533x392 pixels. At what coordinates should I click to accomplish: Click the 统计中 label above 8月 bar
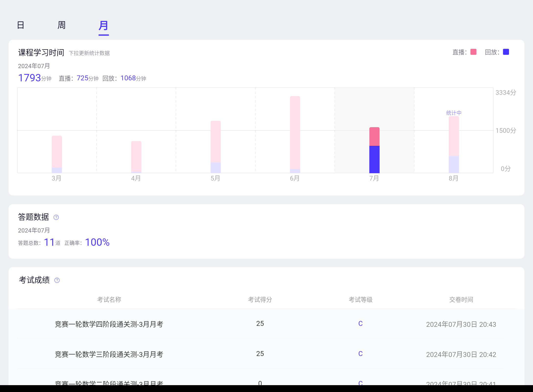pos(454,113)
